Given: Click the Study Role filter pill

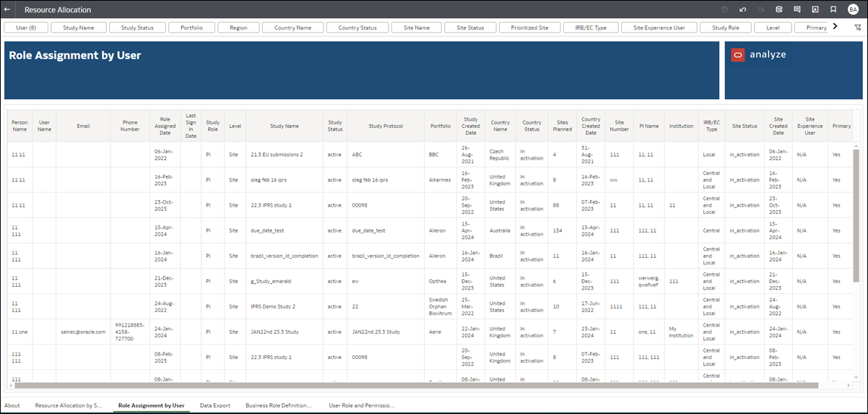Looking at the screenshot, I should pos(725,27).
